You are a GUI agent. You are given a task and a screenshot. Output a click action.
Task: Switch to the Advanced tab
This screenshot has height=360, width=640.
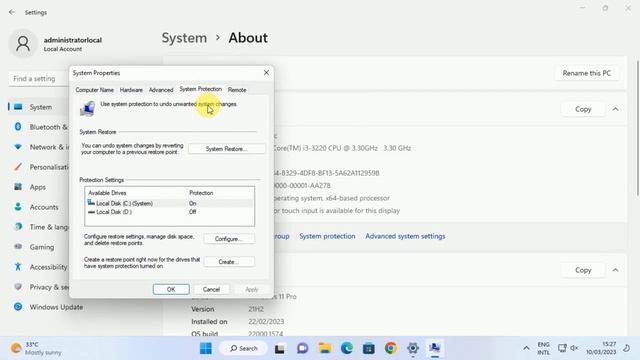[161, 90]
